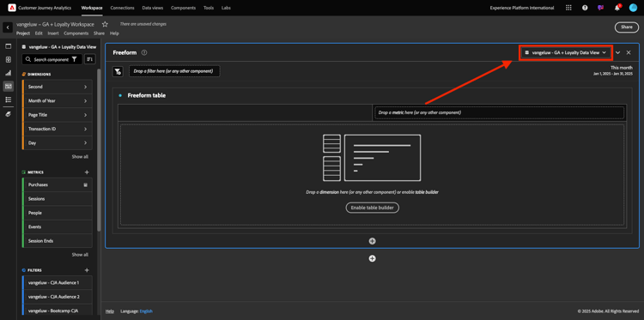
Task: Favorite the project with the star icon
Action: coord(105,24)
